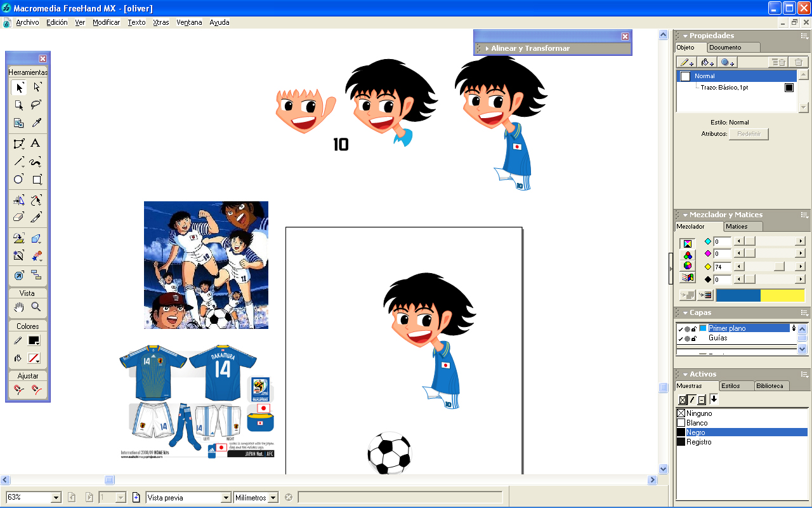Open the Archivo menu
Image resolution: width=812 pixels, height=508 pixels.
27,22
